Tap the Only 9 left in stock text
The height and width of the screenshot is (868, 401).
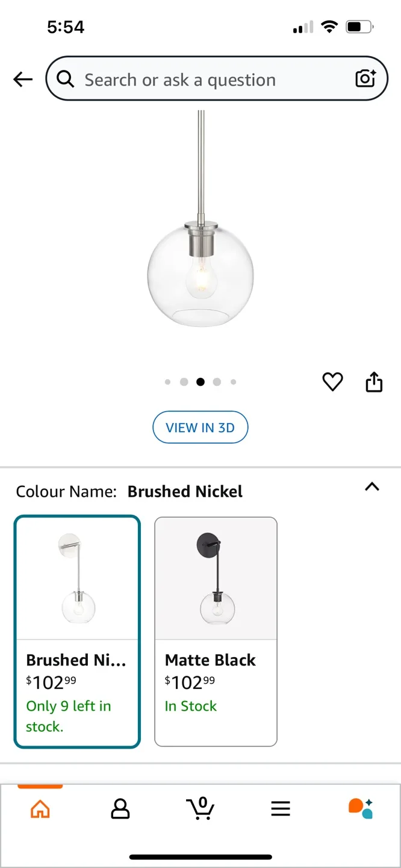click(x=69, y=716)
